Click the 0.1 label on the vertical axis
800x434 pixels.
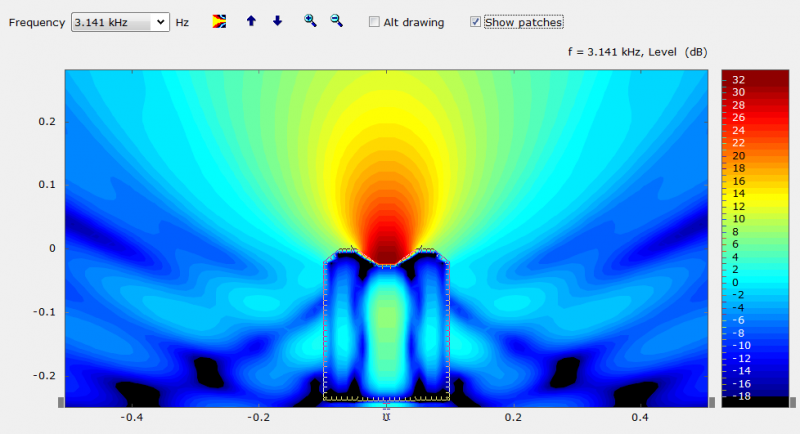click(47, 185)
